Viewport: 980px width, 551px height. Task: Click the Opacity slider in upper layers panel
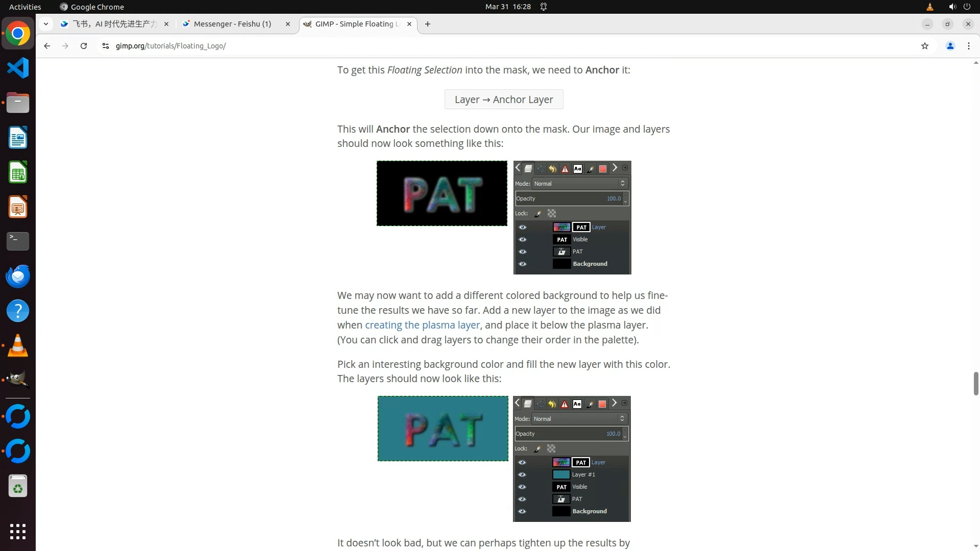point(569,198)
